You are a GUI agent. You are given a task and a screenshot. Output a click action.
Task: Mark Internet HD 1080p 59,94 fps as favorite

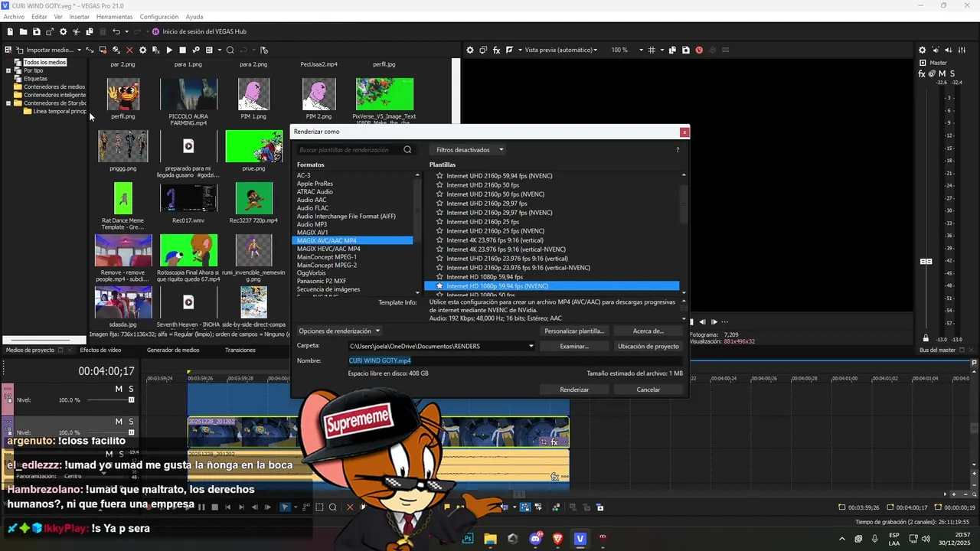[439, 277]
